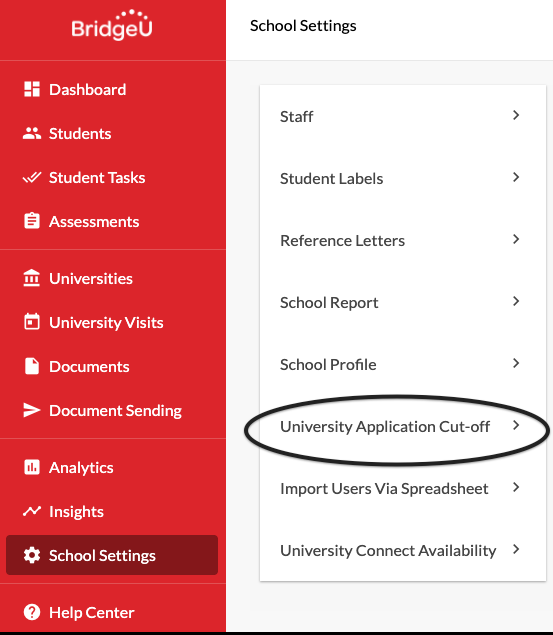
Task: Click the Dashboard grid icon
Action: coord(32,89)
